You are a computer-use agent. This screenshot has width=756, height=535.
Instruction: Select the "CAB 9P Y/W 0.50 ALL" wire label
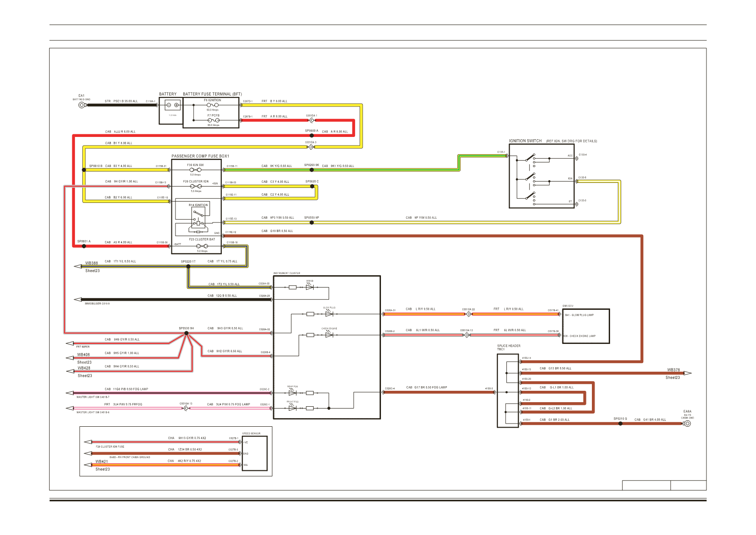click(x=421, y=218)
